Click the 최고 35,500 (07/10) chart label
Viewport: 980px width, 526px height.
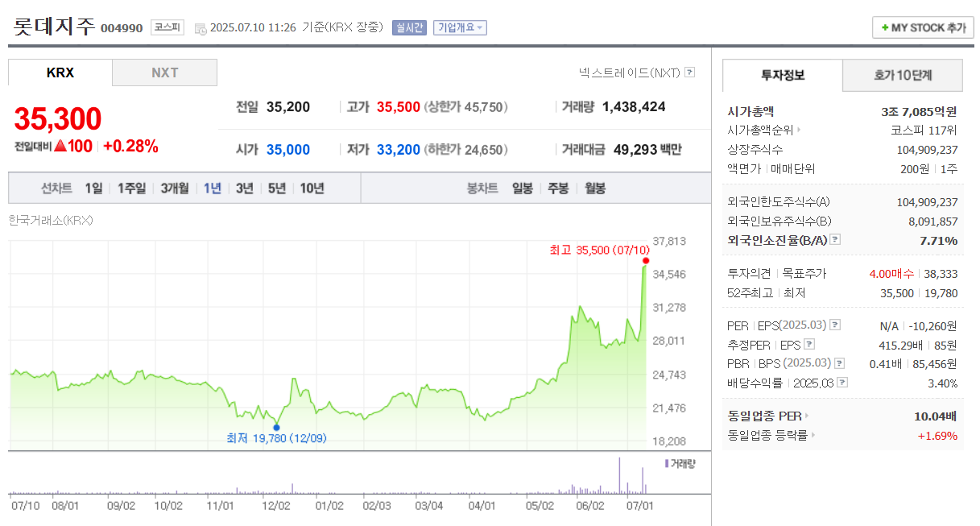[x=599, y=250]
